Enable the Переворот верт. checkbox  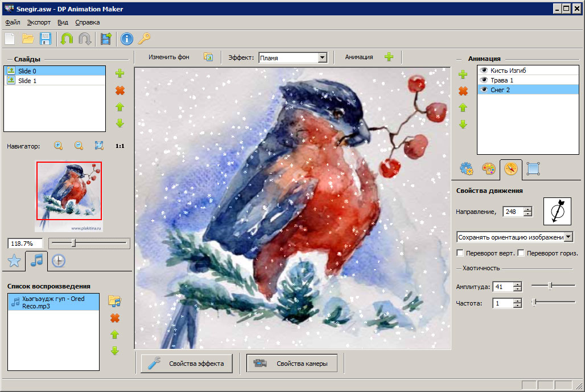(x=460, y=253)
